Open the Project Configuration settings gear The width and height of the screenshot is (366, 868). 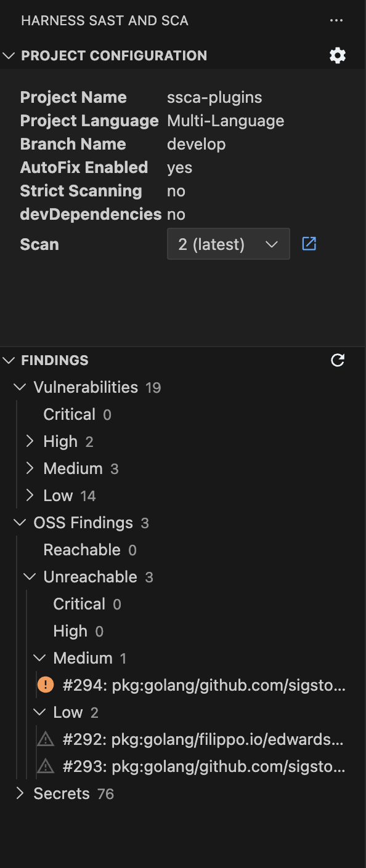point(338,55)
